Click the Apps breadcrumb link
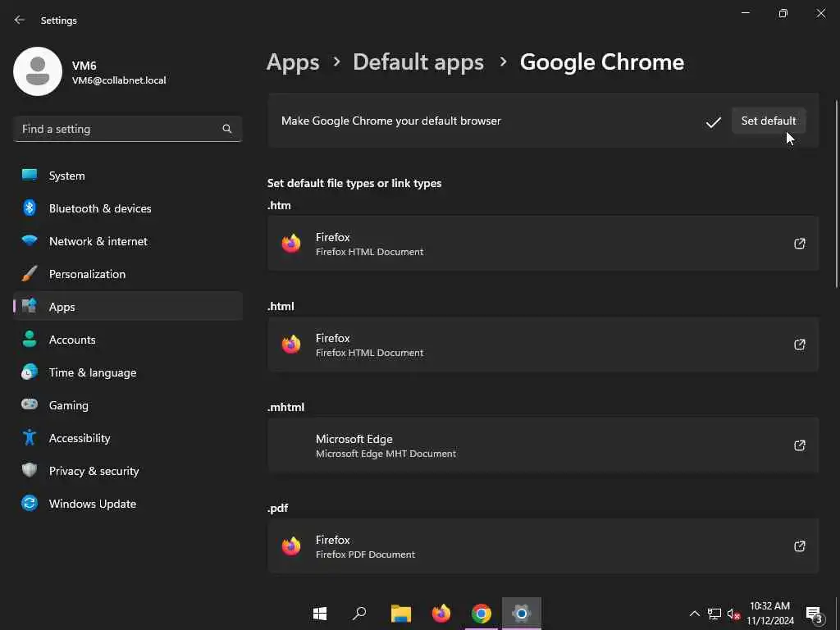Image resolution: width=840 pixels, height=630 pixels. click(293, 62)
